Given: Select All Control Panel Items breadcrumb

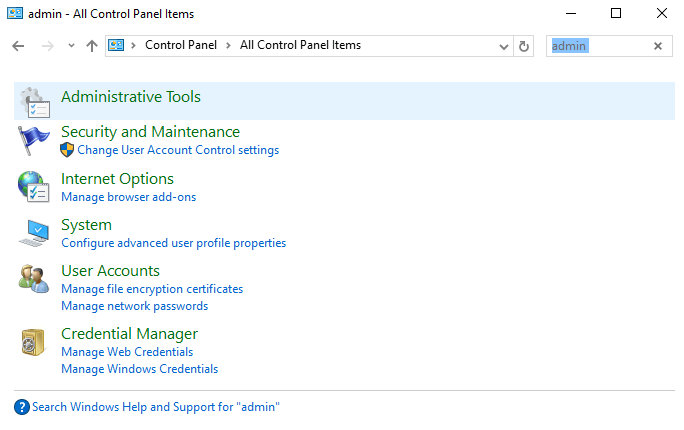Looking at the screenshot, I should (300, 45).
